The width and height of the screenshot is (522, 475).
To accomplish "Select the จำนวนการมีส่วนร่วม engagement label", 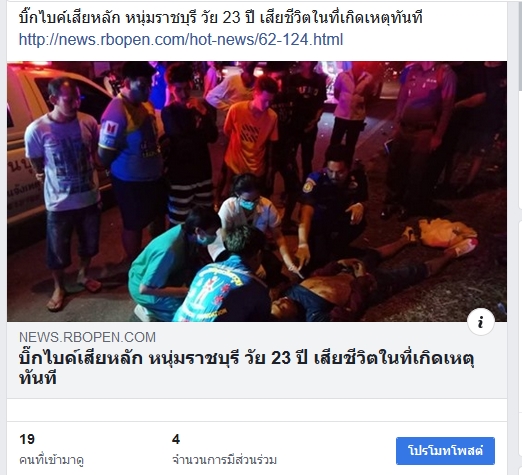I will pos(224,460).
